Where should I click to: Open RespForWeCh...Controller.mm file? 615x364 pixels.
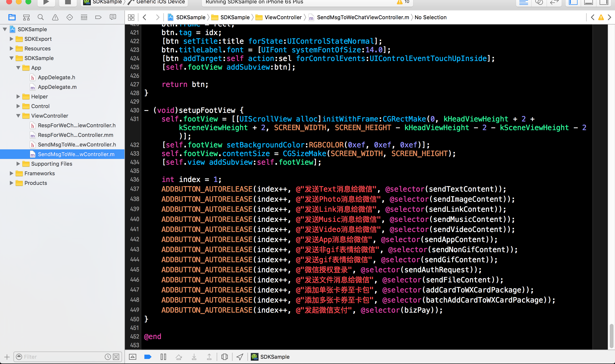[x=75, y=135]
